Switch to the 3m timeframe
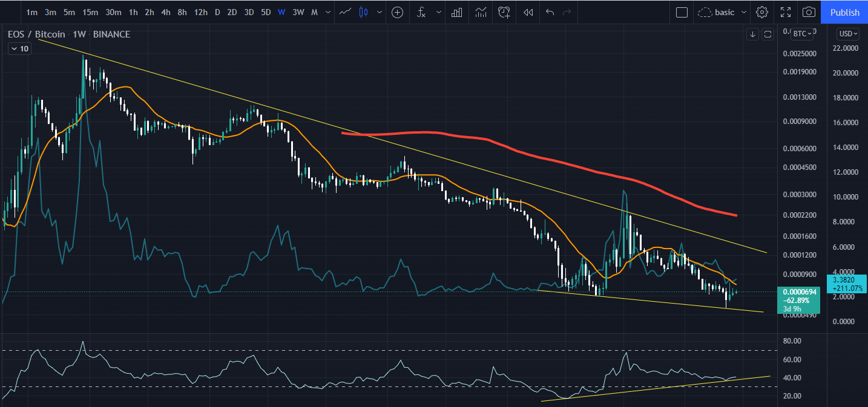 (51, 12)
